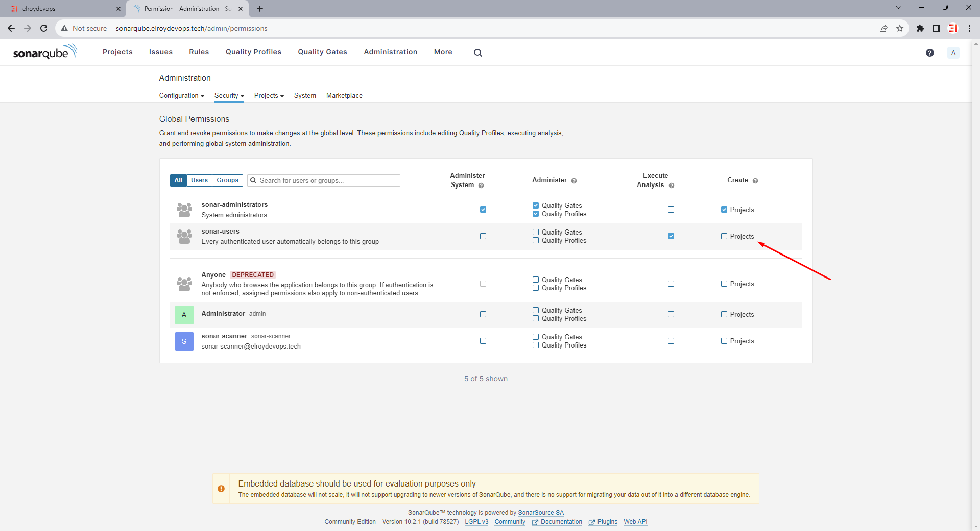Viewport: 980px width, 531px height.
Task: Enable Create Projects for sonar-scanner
Action: [x=724, y=341]
